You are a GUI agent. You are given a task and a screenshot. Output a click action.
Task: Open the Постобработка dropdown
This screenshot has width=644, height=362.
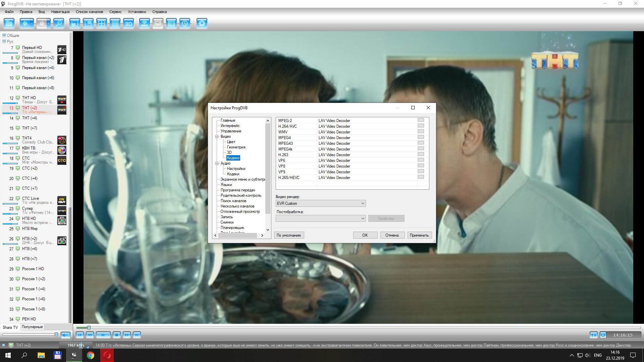(x=320, y=219)
